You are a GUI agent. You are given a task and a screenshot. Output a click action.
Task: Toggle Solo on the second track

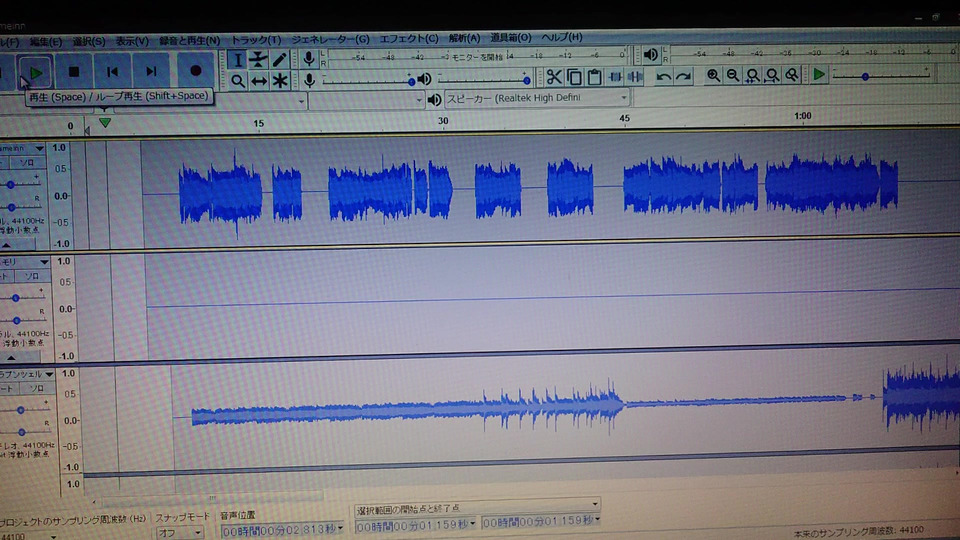pyautogui.click(x=31, y=276)
